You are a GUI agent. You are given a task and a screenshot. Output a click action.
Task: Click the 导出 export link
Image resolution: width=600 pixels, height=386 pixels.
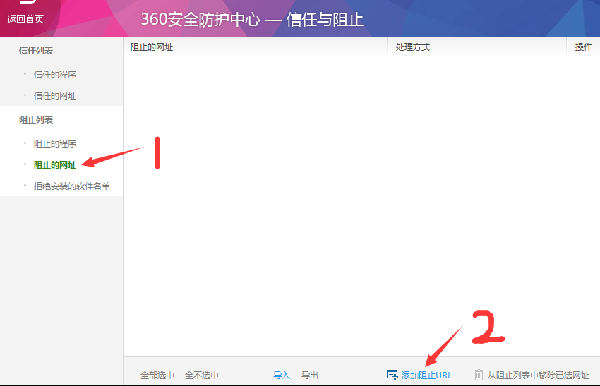pyautogui.click(x=309, y=375)
